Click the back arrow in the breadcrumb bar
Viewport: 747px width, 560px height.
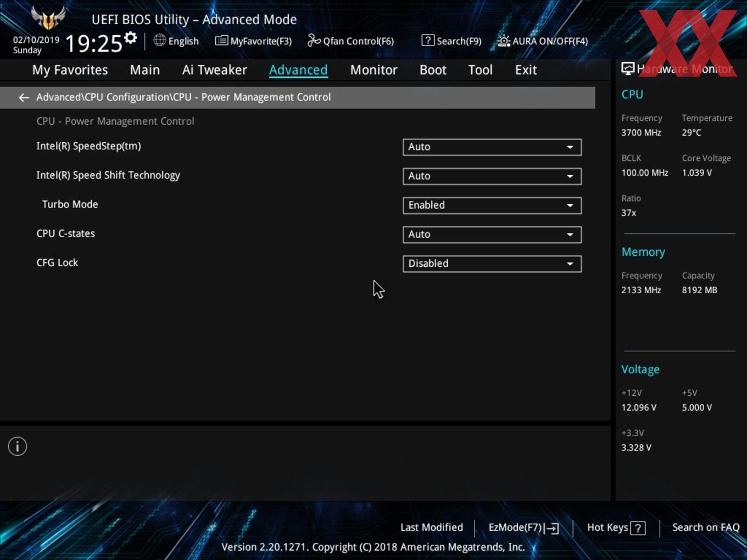(x=24, y=97)
